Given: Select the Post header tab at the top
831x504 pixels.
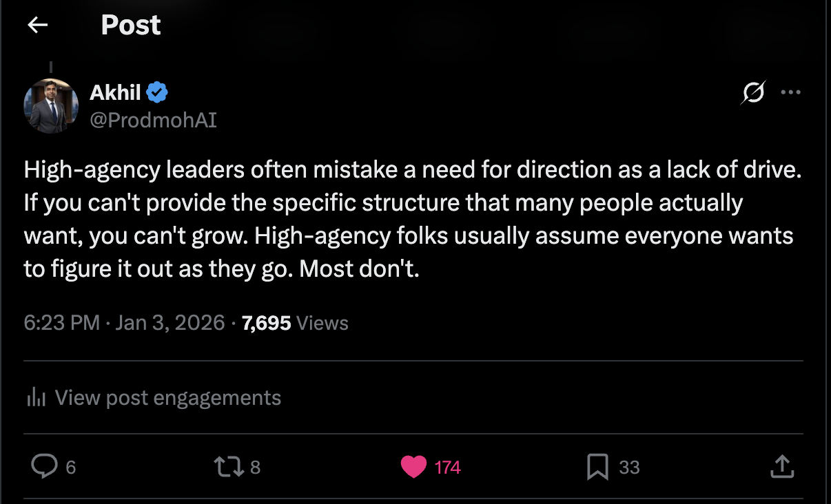Looking at the screenshot, I should [x=130, y=25].
